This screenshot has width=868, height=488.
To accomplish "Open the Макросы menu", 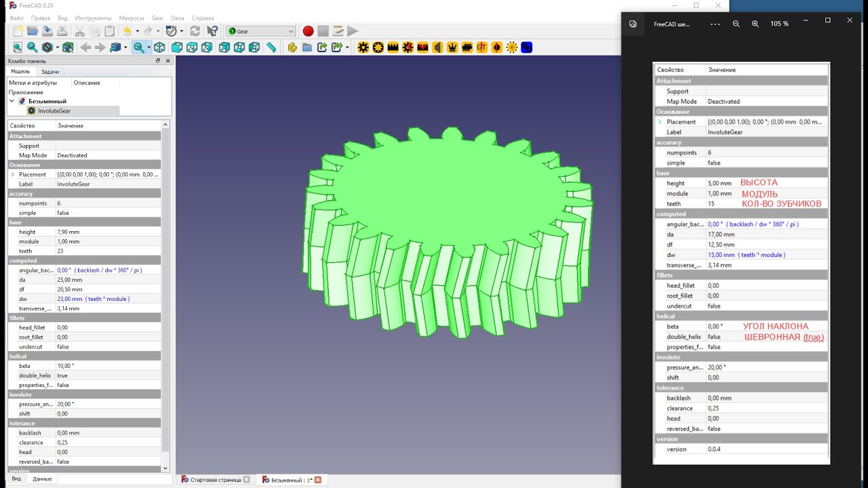I will (x=132, y=18).
